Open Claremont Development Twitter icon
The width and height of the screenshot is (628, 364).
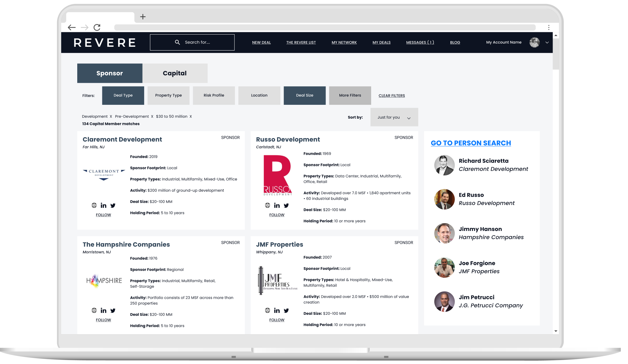pos(113,206)
